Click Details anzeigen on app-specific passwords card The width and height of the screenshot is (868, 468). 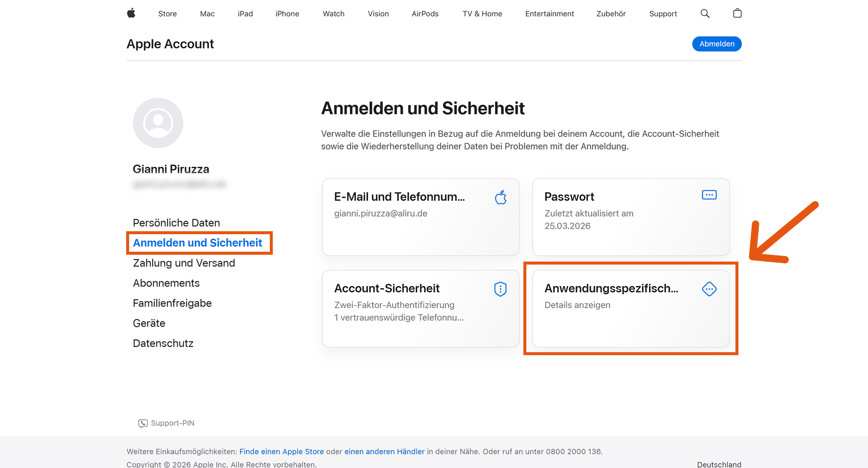[x=577, y=305]
